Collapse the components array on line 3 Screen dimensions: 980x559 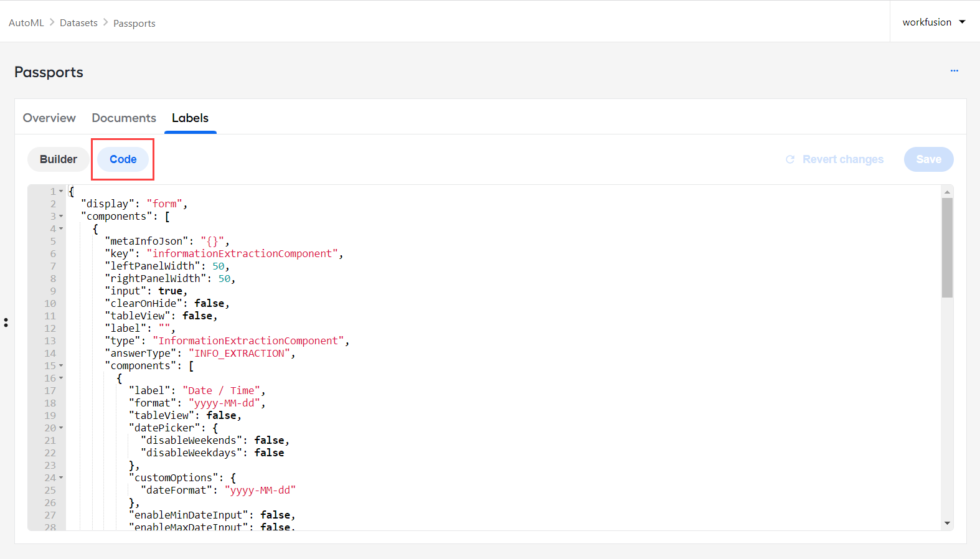click(61, 216)
